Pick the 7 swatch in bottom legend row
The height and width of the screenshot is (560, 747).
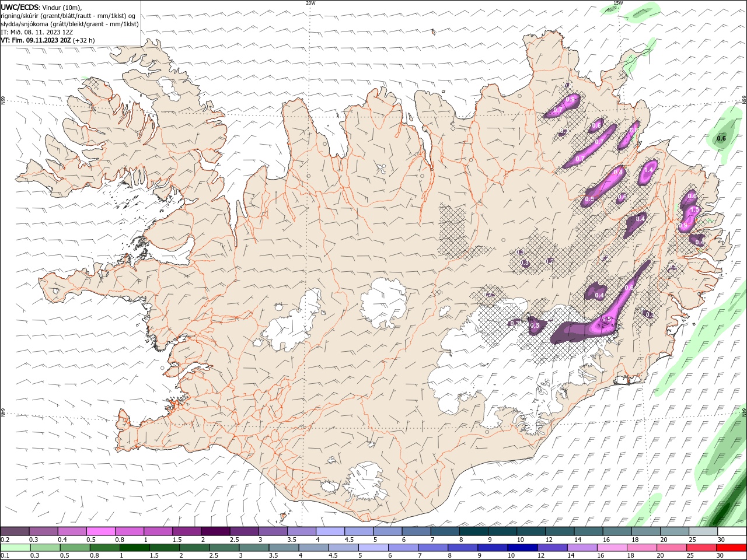point(432,548)
